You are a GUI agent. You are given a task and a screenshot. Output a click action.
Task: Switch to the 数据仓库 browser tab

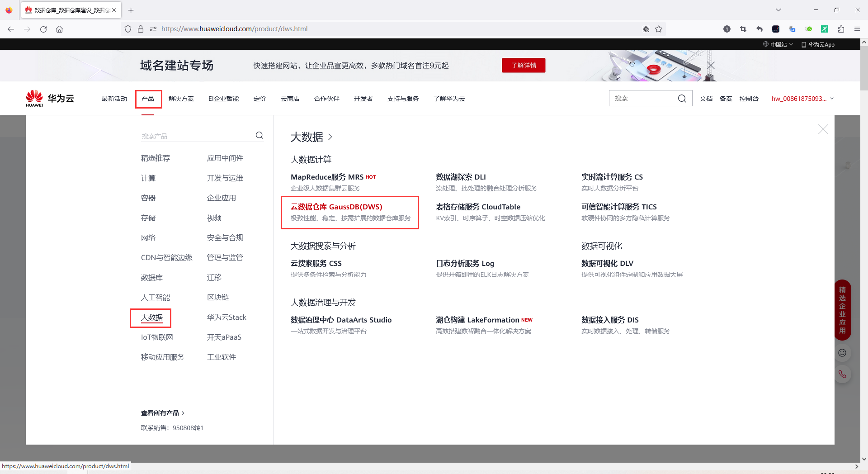pyautogui.click(x=68, y=10)
